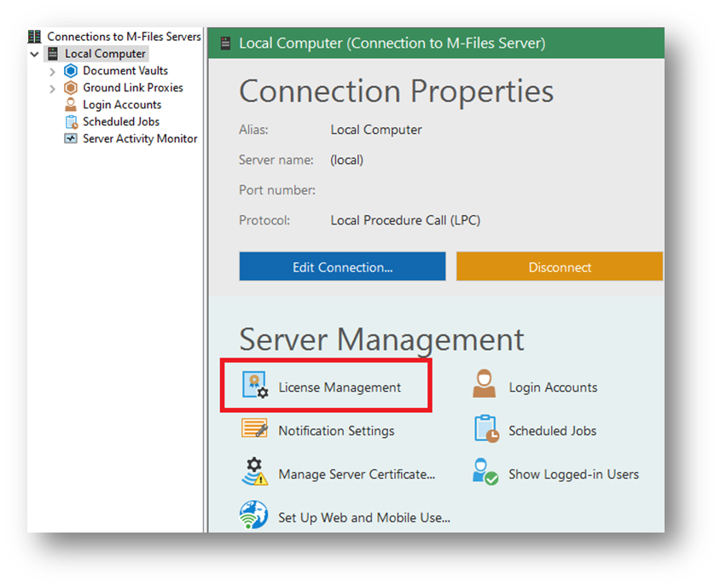The height and width of the screenshot is (588, 720).
Task: Select Document Vaults in the tree
Action: point(125,71)
